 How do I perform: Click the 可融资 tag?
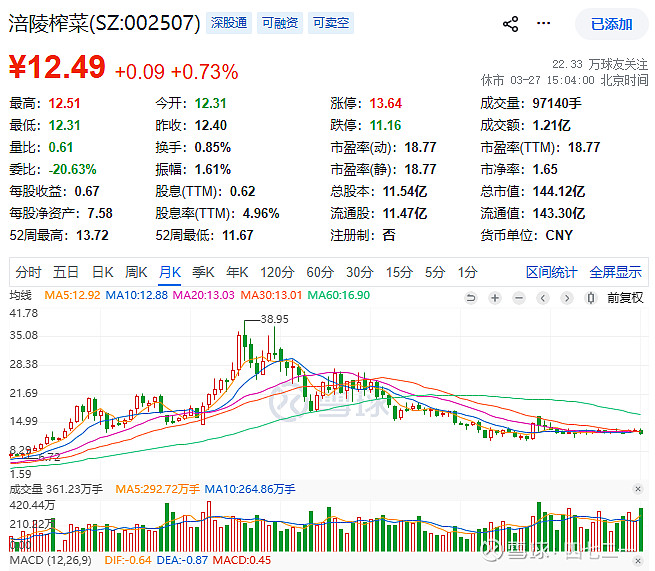pyautogui.click(x=280, y=23)
